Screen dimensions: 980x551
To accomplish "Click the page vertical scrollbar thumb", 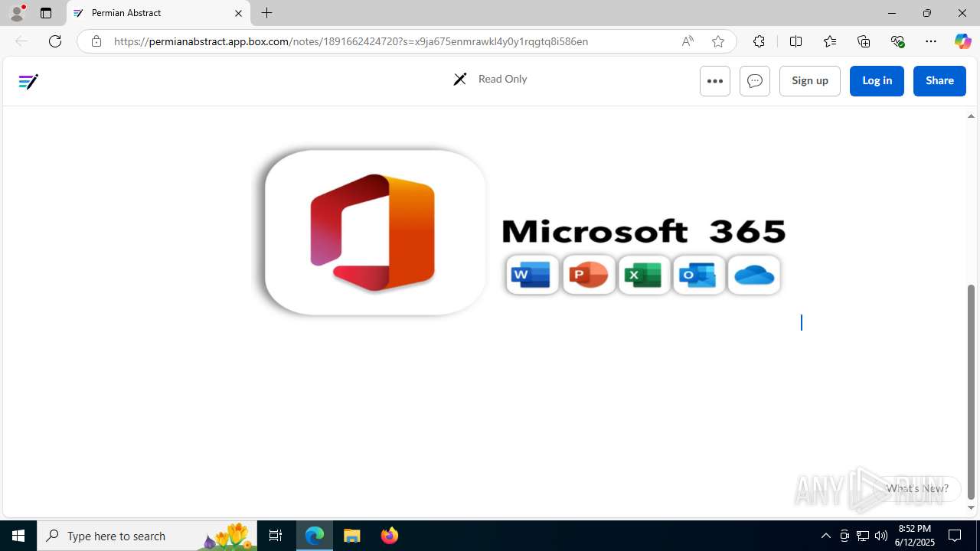I will click(x=971, y=391).
